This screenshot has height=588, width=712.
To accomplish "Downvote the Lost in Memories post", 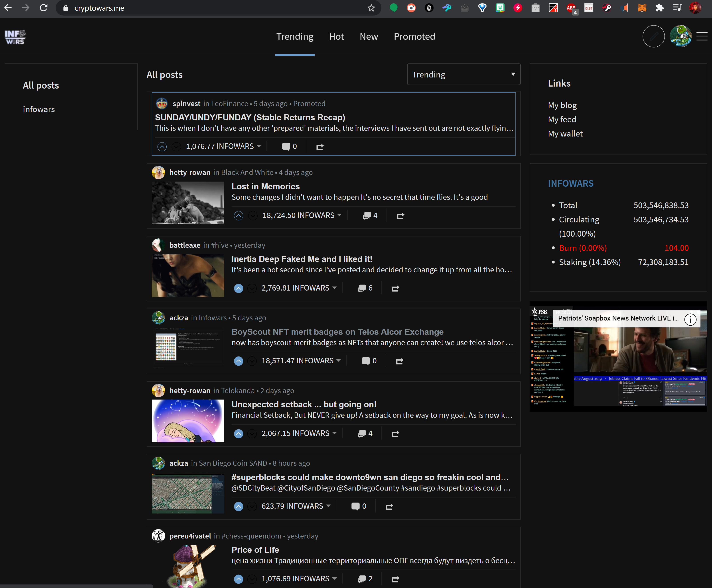I will click(252, 216).
